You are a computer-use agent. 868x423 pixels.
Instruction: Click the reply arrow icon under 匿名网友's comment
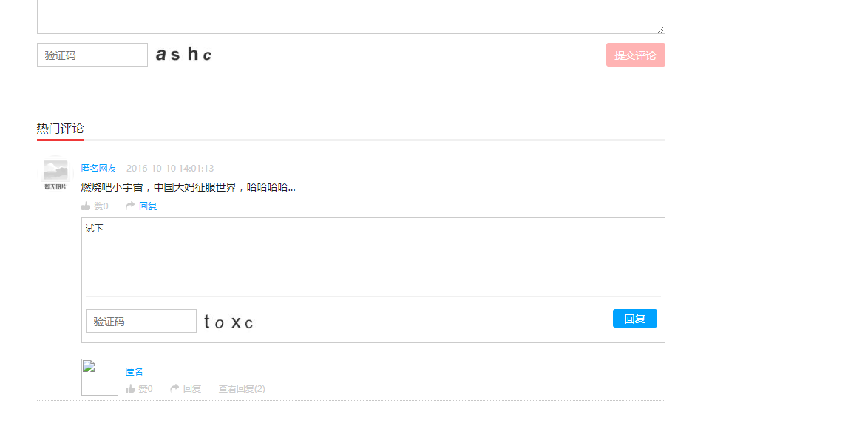130,206
